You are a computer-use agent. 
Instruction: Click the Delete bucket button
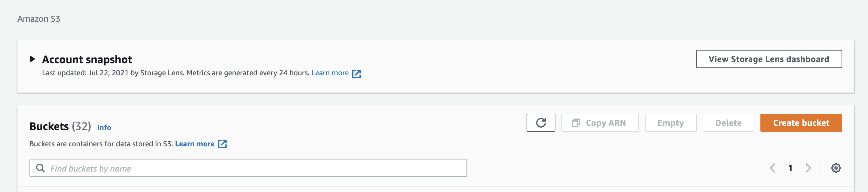coord(728,123)
